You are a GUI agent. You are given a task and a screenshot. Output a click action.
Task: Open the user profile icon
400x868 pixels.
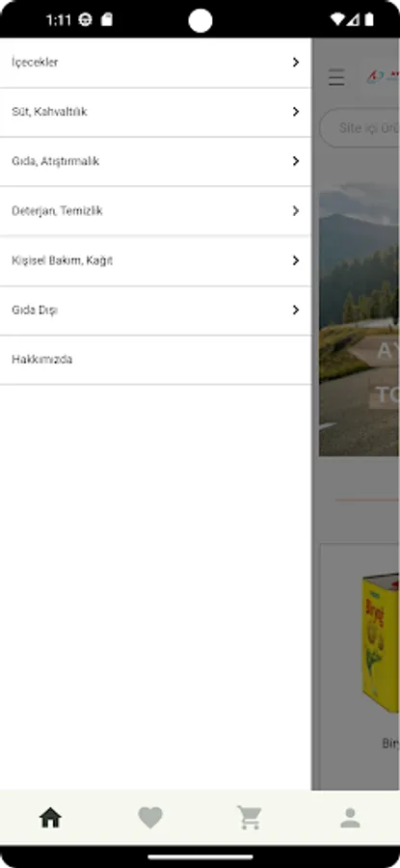(x=350, y=818)
